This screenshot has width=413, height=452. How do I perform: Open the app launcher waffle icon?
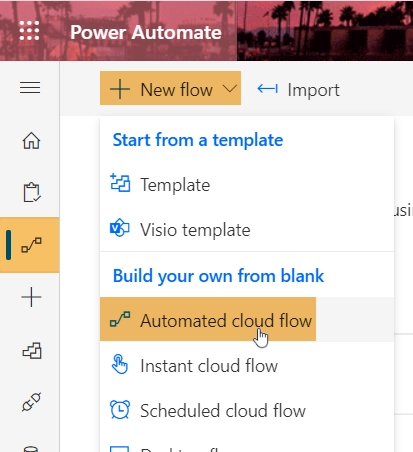click(29, 31)
